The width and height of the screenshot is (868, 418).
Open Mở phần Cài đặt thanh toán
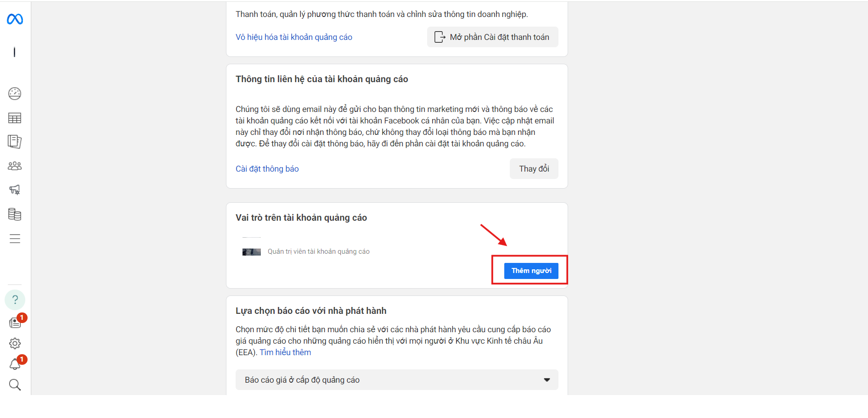pyautogui.click(x=493, y=37)
